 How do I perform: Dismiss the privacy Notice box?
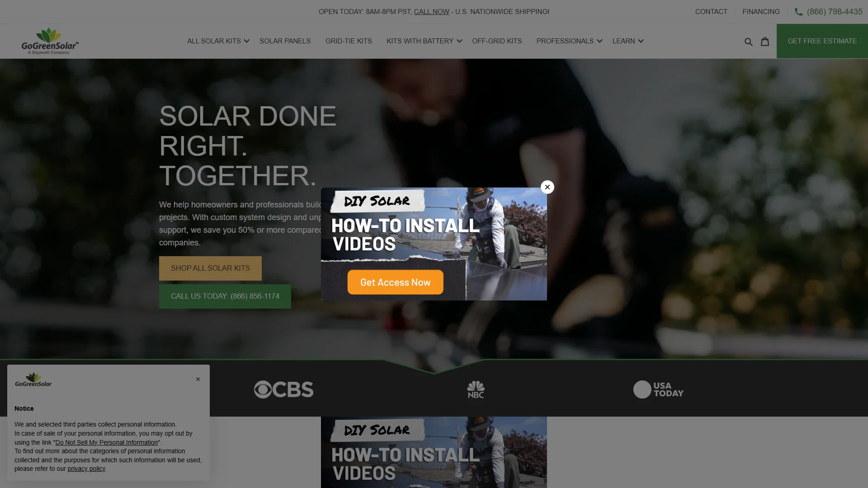coord(198,379)
